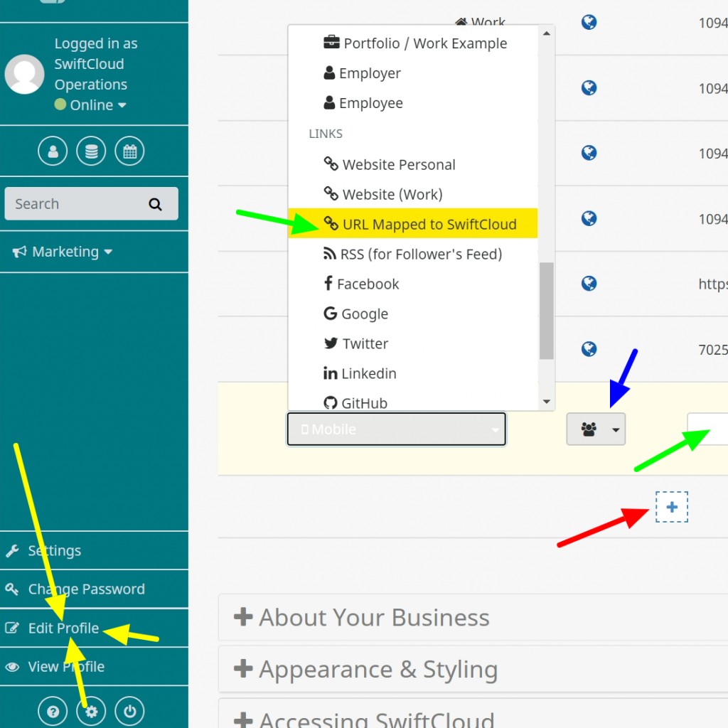Viewport: 728px width, 728px height.
Task: Select the Facebook link option
Action: pyautogui.click(x=369, y=284)
